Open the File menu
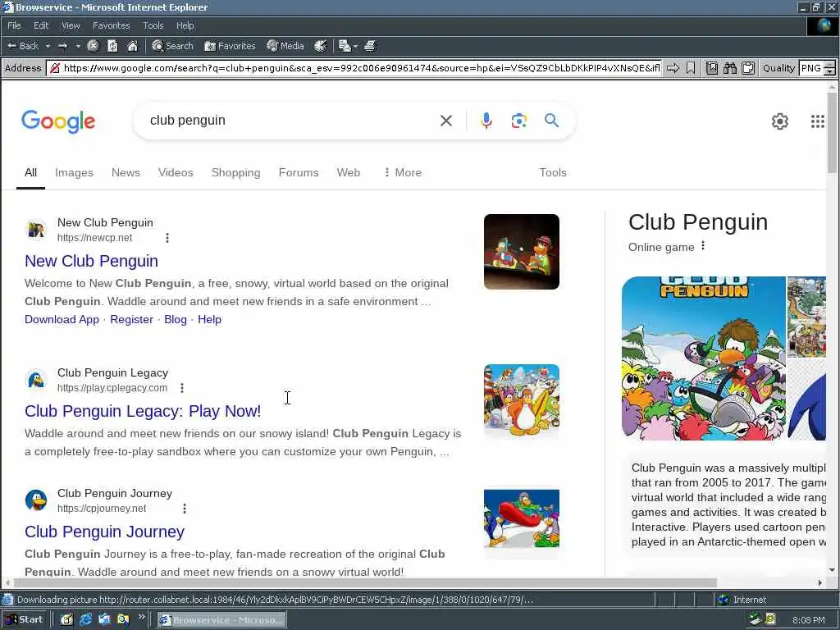Image resolution: width=840 pixels, height=630 pixels. click(x=14, y=25)
